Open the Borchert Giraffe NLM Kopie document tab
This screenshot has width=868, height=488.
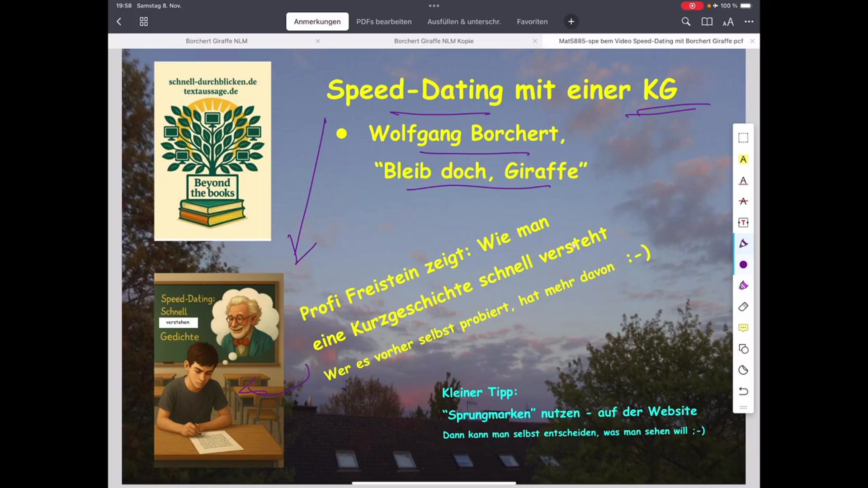pos(434,41)
